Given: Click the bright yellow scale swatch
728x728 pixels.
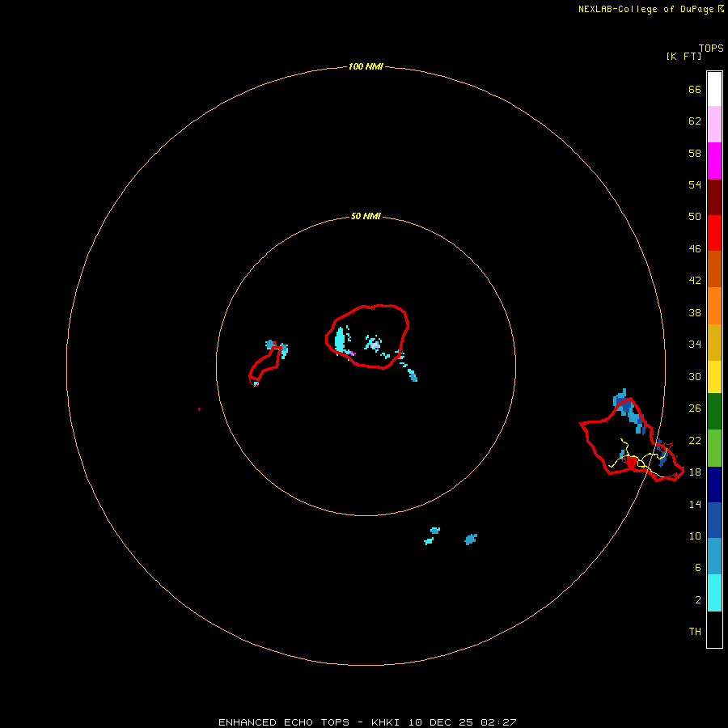Looking at the screenshot, I should (x=714, y=377).
